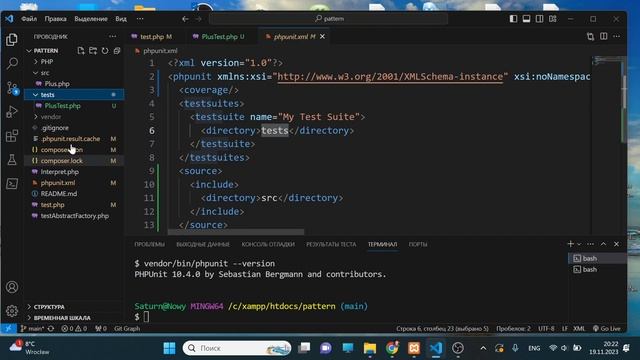The image size is (640, 360).
Task: Open the Вид menu
Action: point(121,19)
